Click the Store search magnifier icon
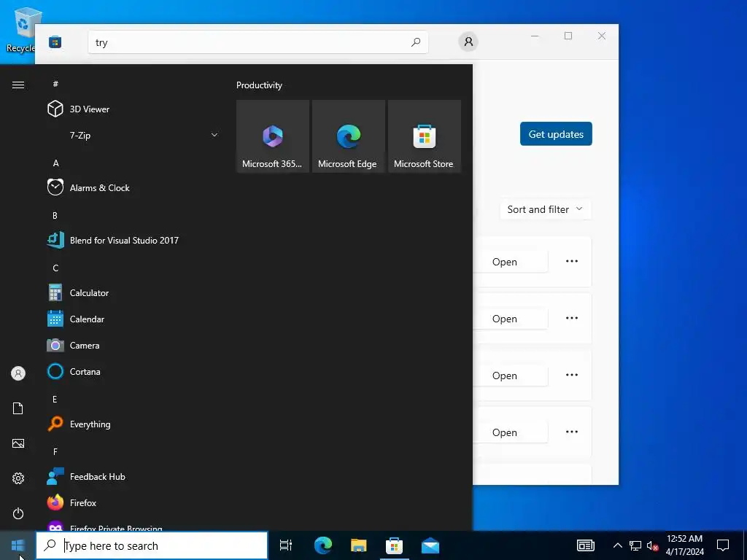The width and height of the screenshot is (747, 560). pyautogui.click(x=416, y=42)
